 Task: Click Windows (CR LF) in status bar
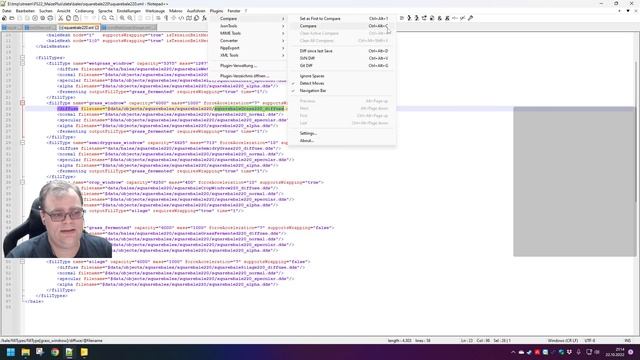pos(562,340)
